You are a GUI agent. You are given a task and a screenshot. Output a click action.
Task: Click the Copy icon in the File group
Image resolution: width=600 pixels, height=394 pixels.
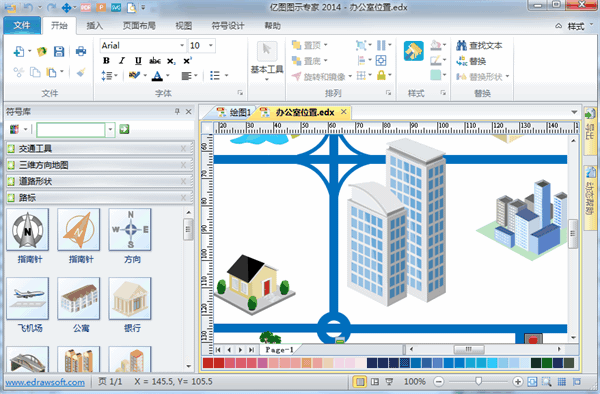(x=35, y=72)
